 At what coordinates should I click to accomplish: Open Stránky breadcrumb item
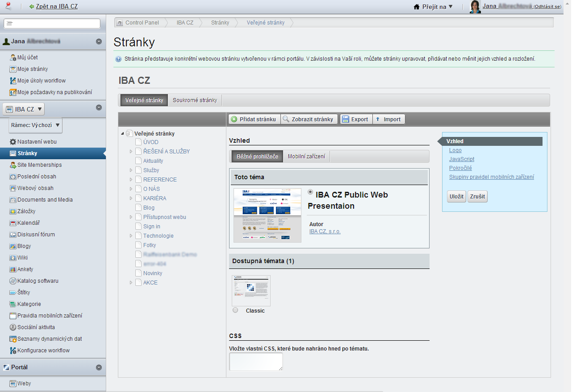[220, 22]
